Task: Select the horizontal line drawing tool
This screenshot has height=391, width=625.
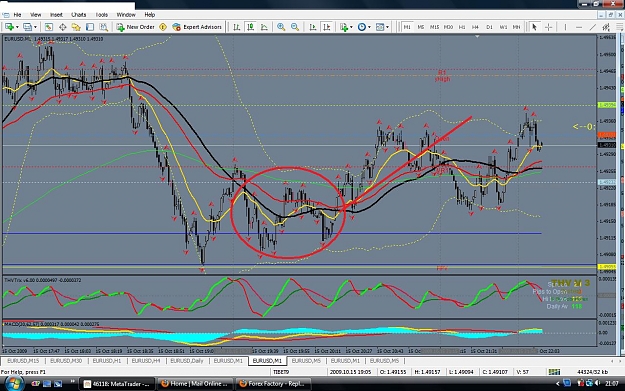Action: pyautogui.click(x=579, y=27)
